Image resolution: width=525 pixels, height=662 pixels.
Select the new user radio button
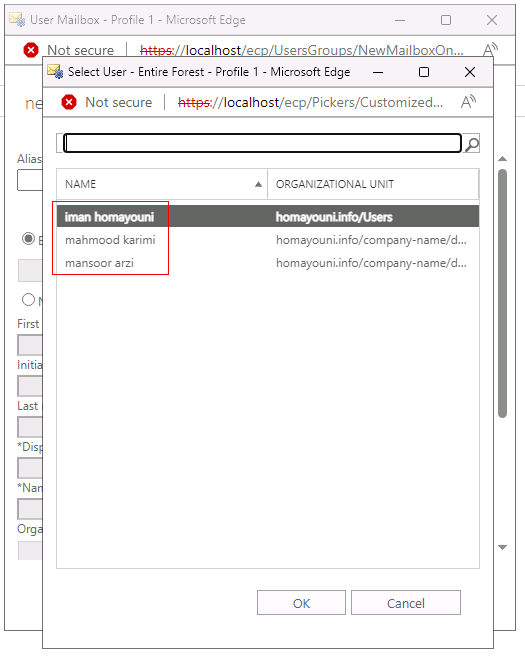coord(28,299)
